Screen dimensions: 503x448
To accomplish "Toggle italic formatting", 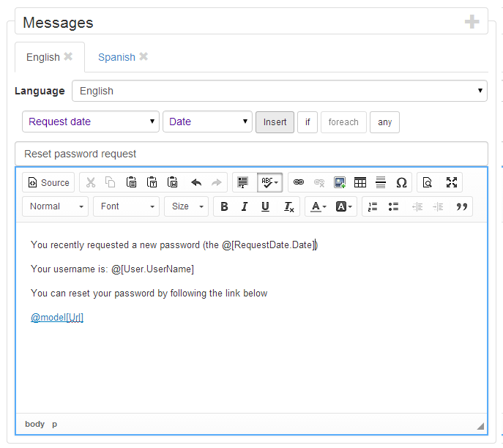I will (x=245, y=207).
